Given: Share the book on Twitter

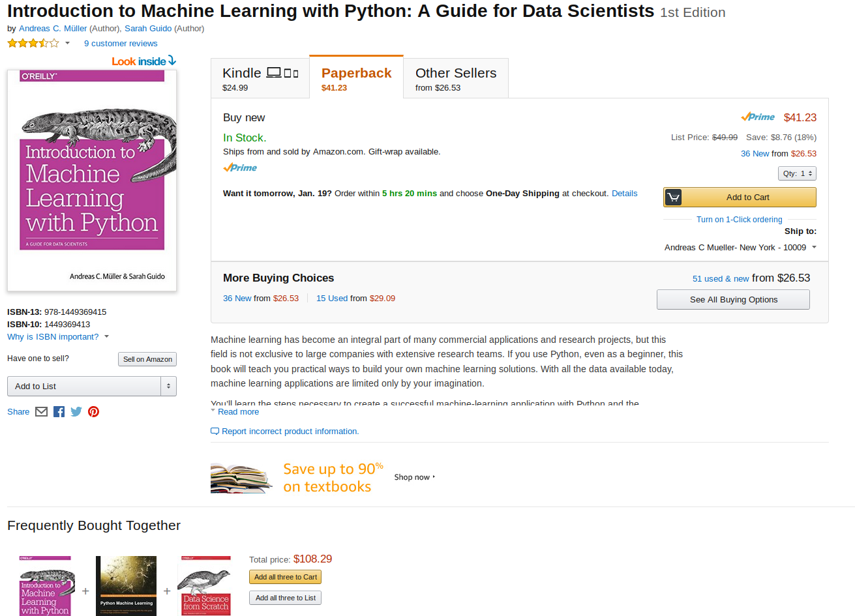Looking at the screenshot, I should [76, 411].
